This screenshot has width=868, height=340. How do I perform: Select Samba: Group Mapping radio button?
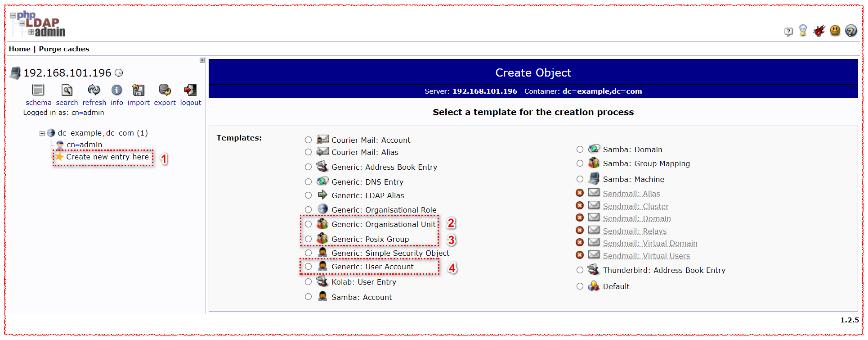[580, 163]
